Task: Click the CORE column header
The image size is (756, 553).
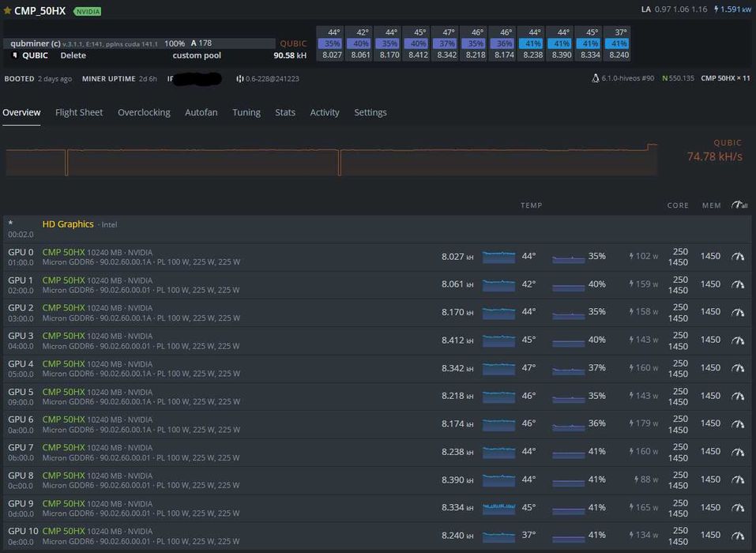Action: 678,205
